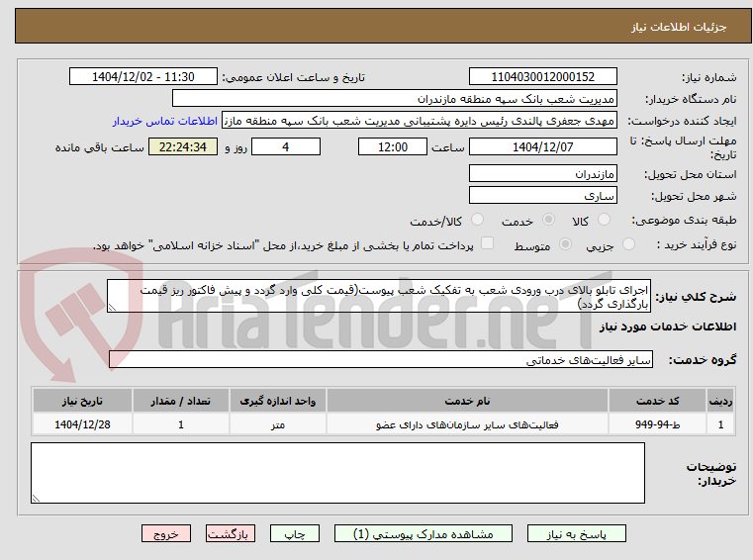Click the تعداد / مقدار column header
The height and width of the screenshot is (560, 753).
tap(180, 401)
